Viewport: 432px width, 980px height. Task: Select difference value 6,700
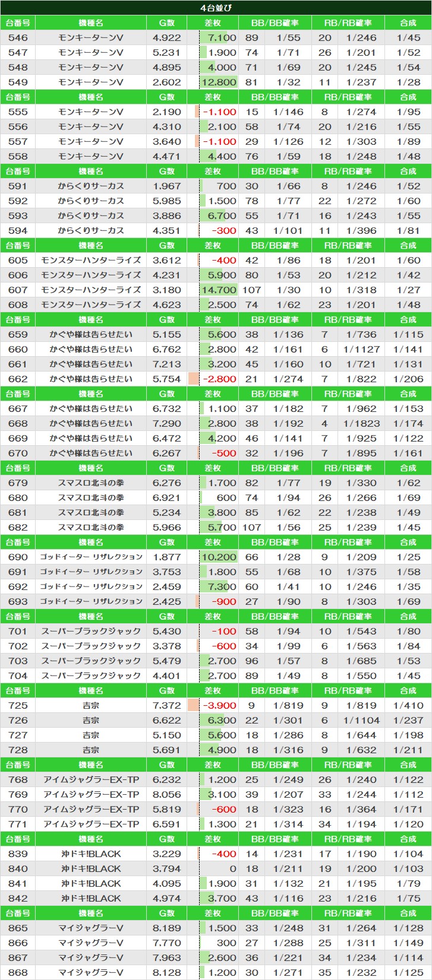tap(222, 215)
